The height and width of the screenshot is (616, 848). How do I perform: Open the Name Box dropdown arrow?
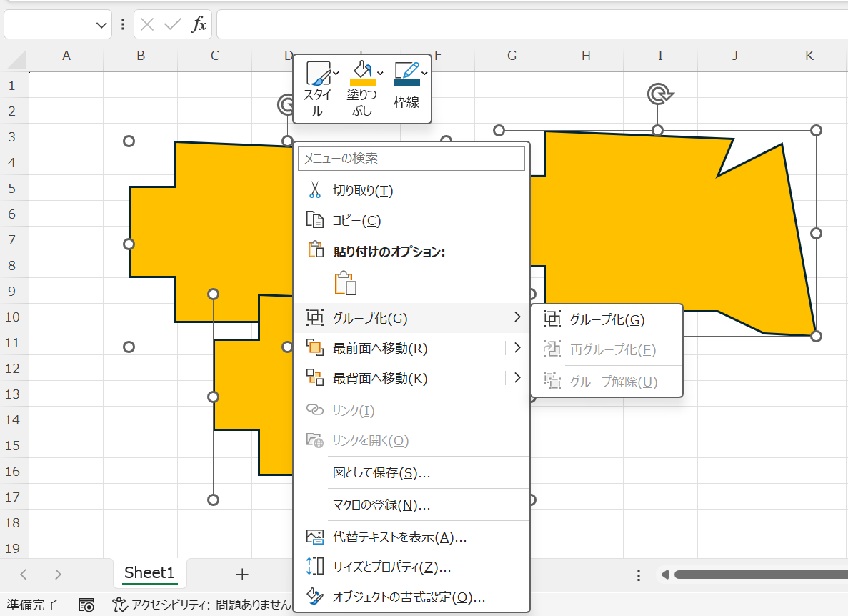pos(101,25)
